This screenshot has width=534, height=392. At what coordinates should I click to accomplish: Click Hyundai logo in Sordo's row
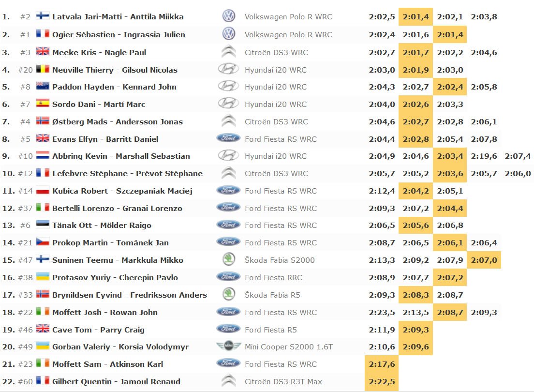(x=228, y=104)
